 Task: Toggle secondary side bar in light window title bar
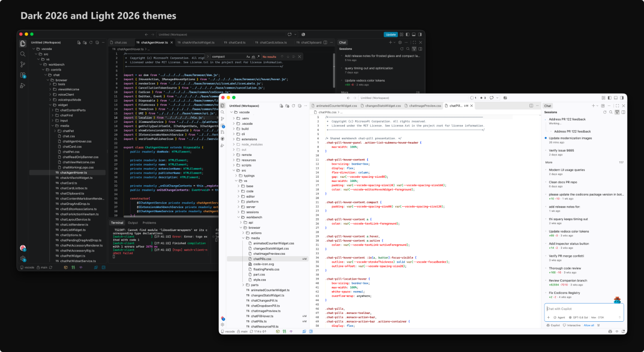coord(622,98)
